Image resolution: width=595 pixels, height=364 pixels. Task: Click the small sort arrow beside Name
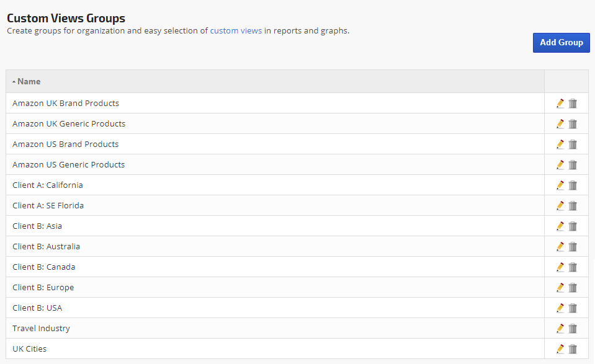(14, 82)
